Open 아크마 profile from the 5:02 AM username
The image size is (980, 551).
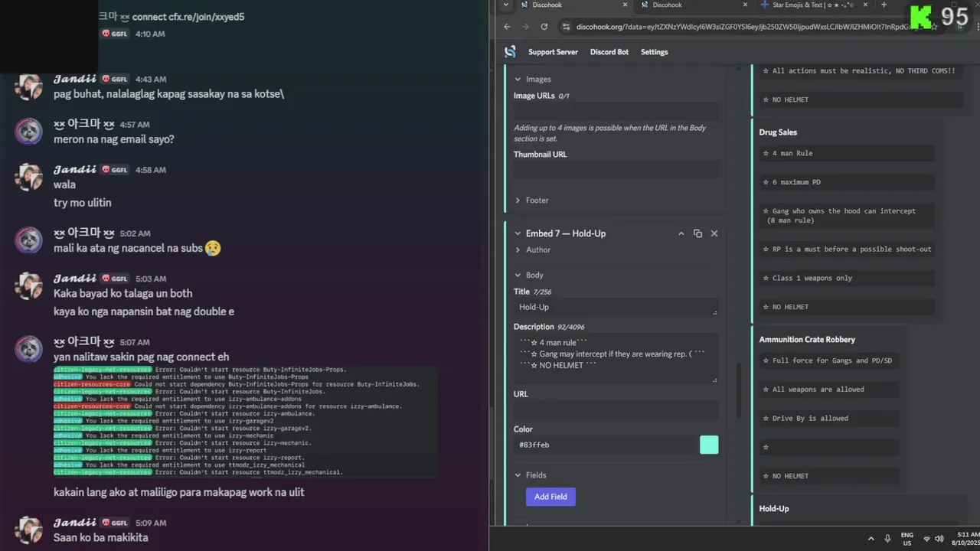pos(83,233)
